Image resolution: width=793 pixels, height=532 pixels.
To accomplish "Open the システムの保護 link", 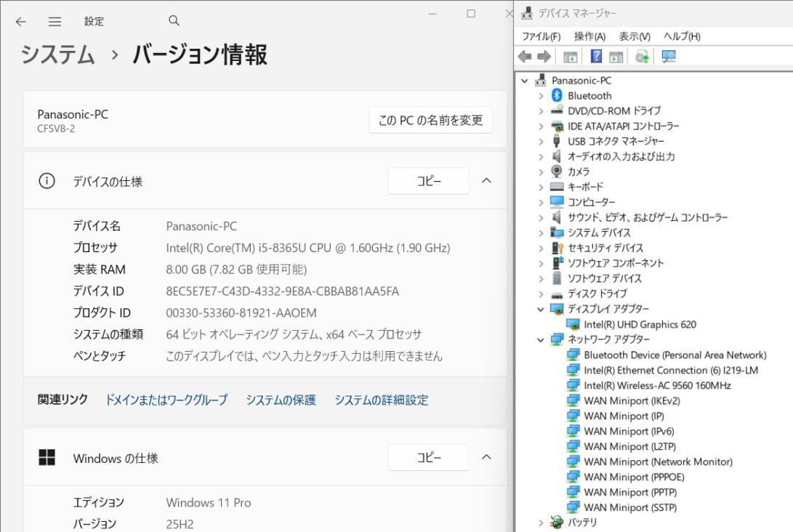I will [281, 400].
